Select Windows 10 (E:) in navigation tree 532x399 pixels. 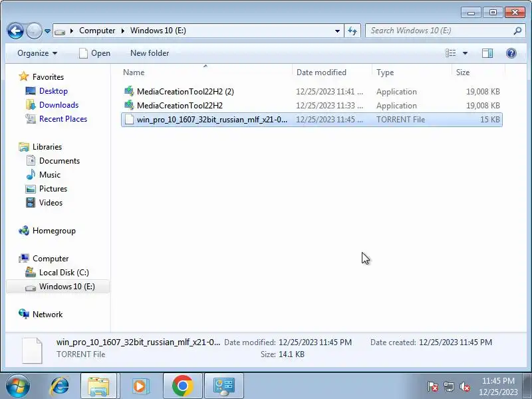point(67,286)
